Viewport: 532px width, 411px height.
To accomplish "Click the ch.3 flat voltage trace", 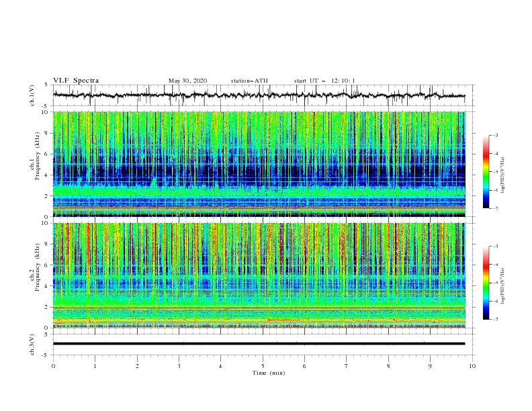I will 259,344.
